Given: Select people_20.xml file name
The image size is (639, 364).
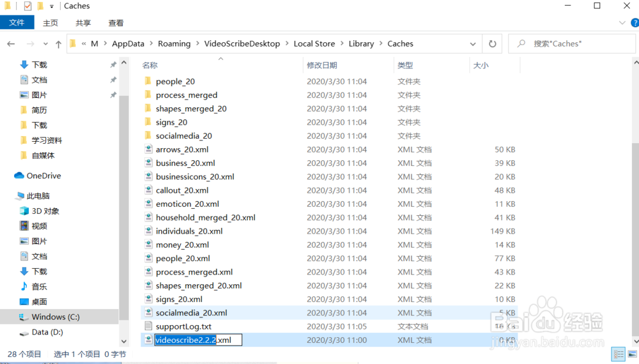Looking at the screenshot, I should (x=183, y=259).
